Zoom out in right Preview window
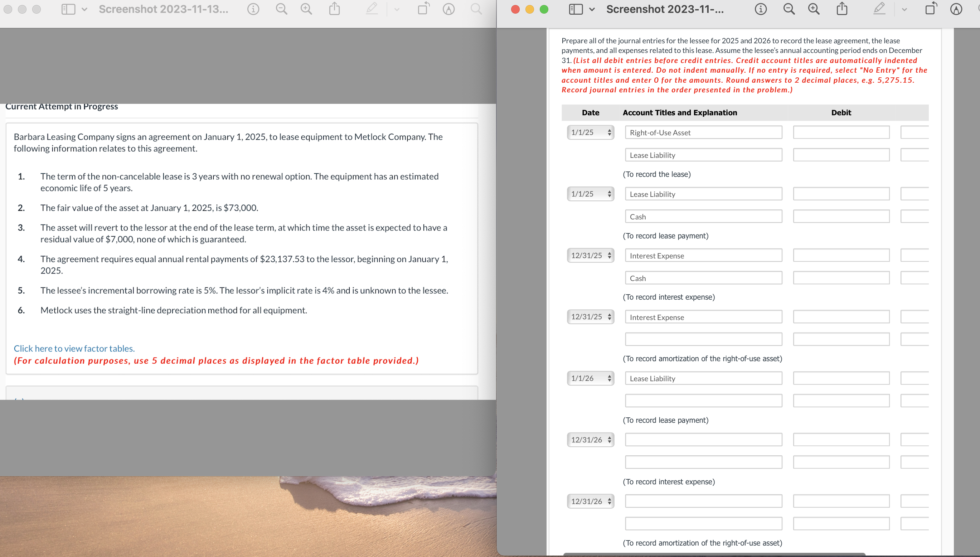The image size is (980, 557). click(x=789, y=9)
